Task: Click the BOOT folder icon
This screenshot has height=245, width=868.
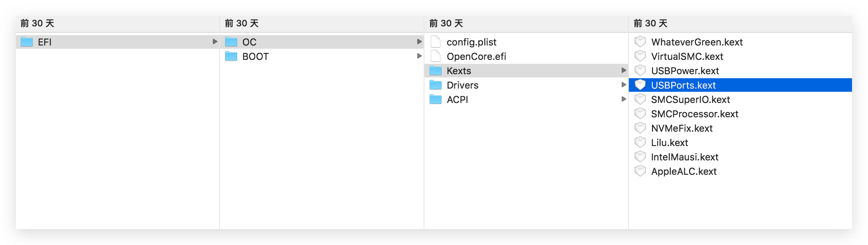Action: 231,56
